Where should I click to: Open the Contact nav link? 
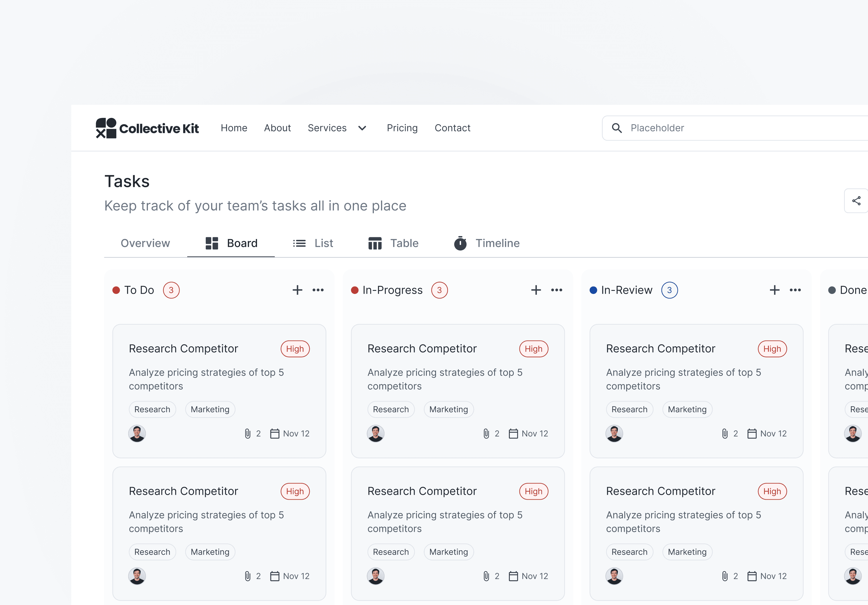tap(453, 128)
